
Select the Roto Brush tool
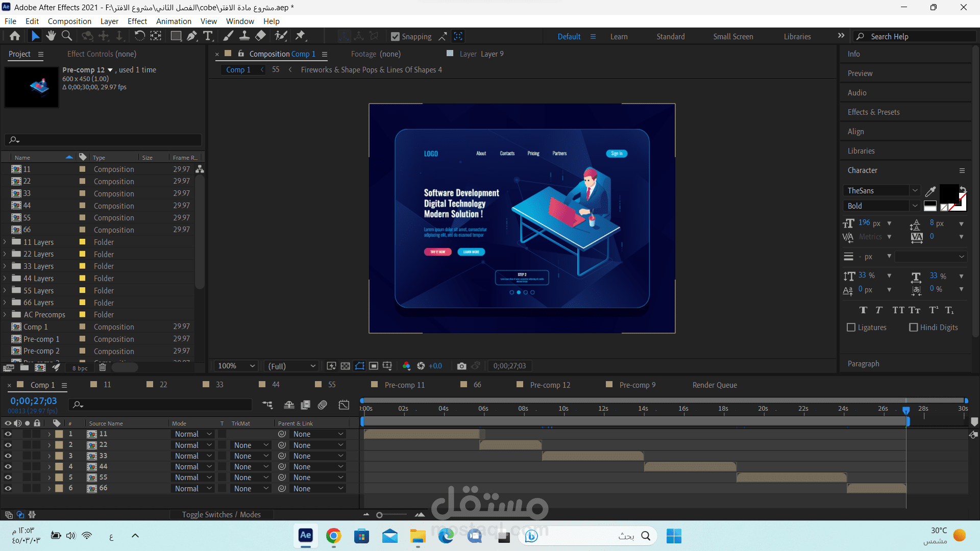(x=281, y=36)
